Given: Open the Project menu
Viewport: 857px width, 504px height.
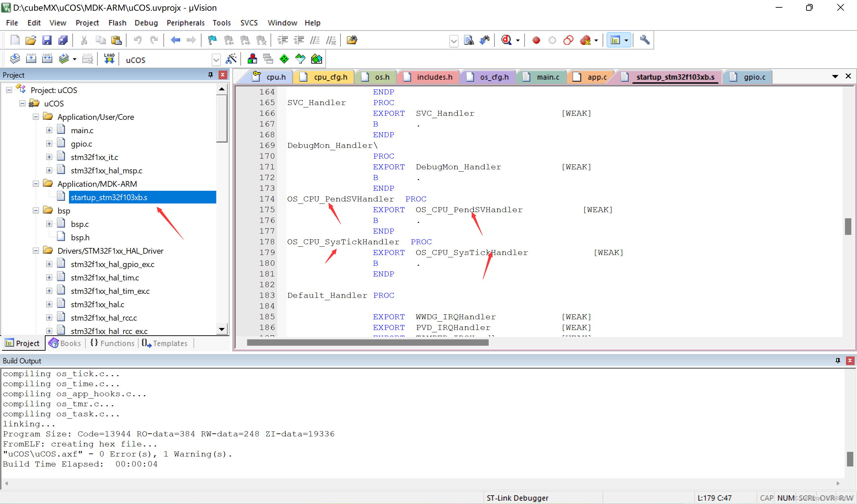Looking at the screenshot, I should [87, 23].
